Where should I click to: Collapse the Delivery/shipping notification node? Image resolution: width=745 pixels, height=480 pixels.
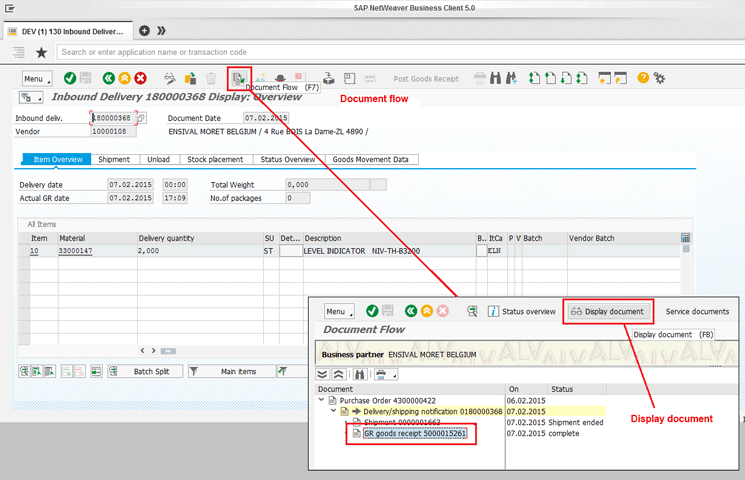pos(333,411)
